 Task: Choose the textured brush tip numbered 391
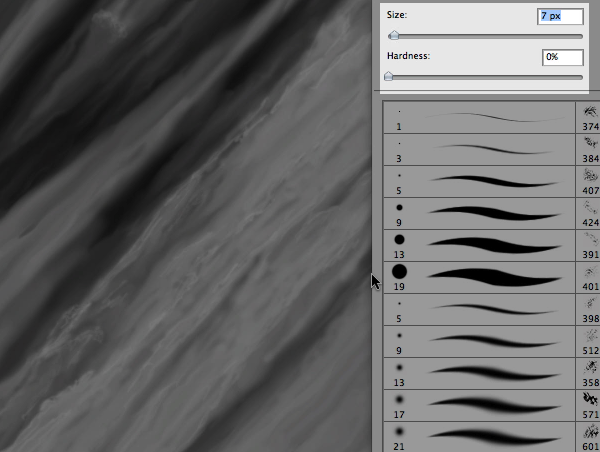pos(588,246)
